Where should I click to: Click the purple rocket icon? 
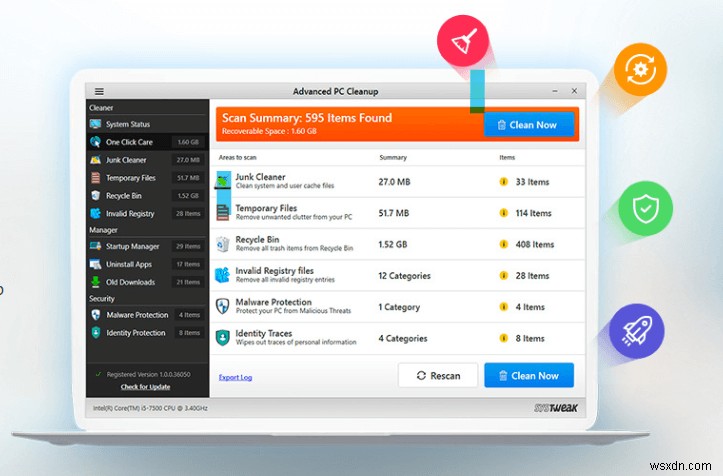[x=637, y=331]
